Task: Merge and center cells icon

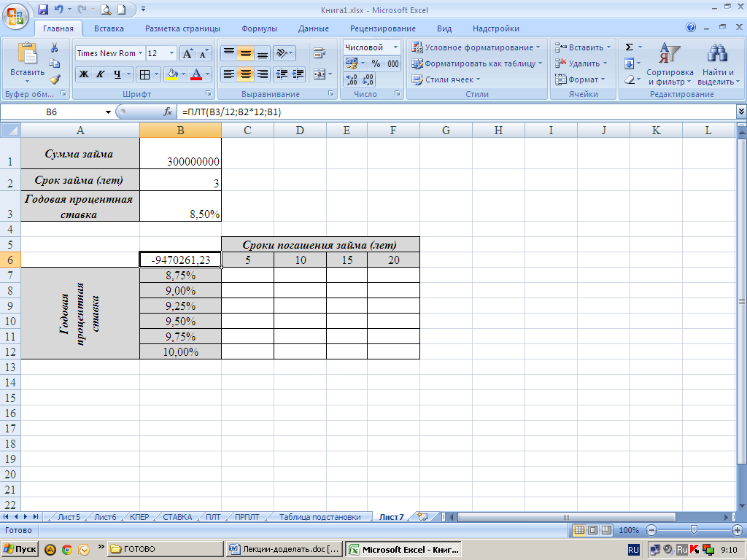Action: (x=320, y=74)
